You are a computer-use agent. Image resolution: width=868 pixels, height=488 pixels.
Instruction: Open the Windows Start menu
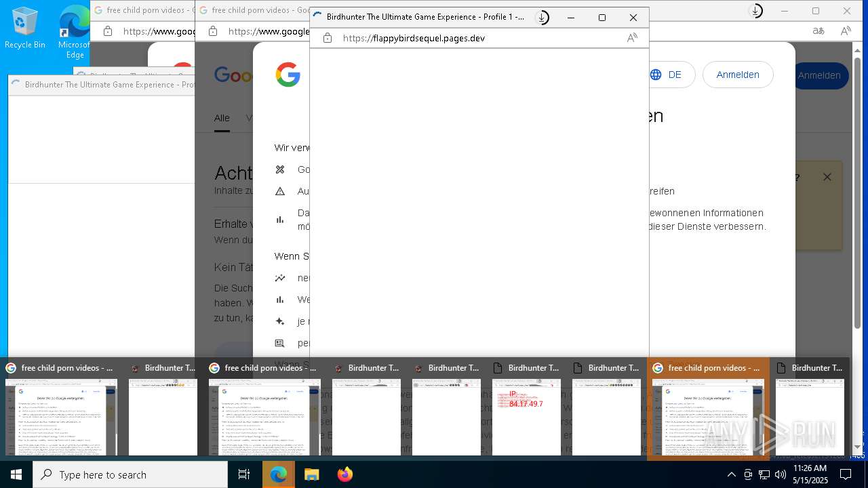[16, 474]
